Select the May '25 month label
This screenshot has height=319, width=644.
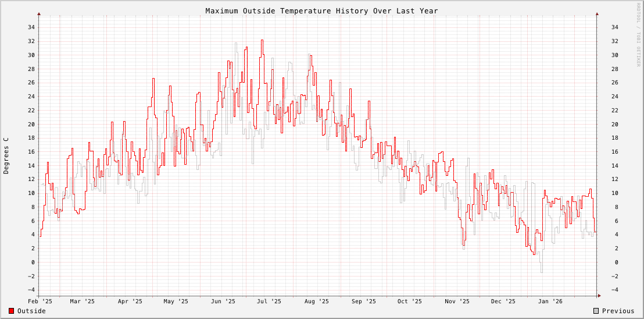click(x=176, y=302)
